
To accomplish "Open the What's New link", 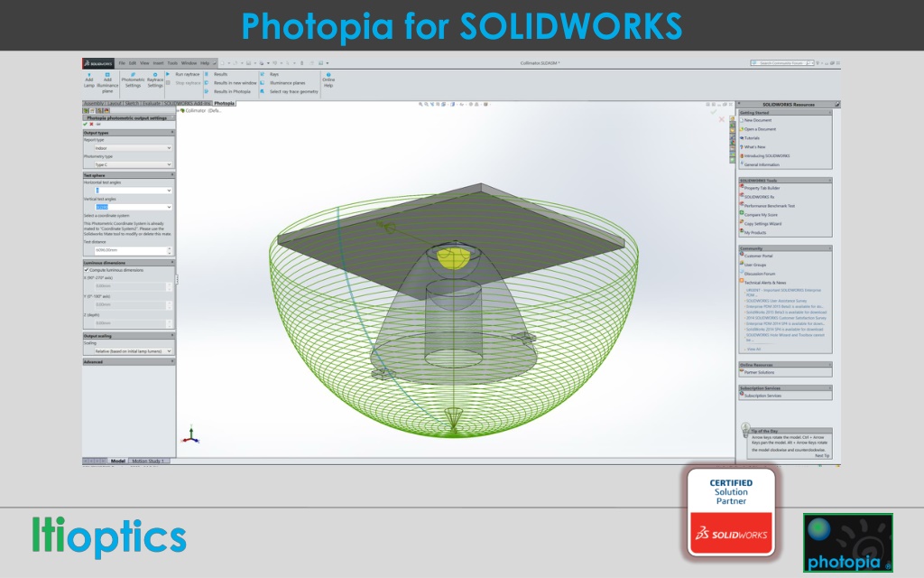I will 754,147.
